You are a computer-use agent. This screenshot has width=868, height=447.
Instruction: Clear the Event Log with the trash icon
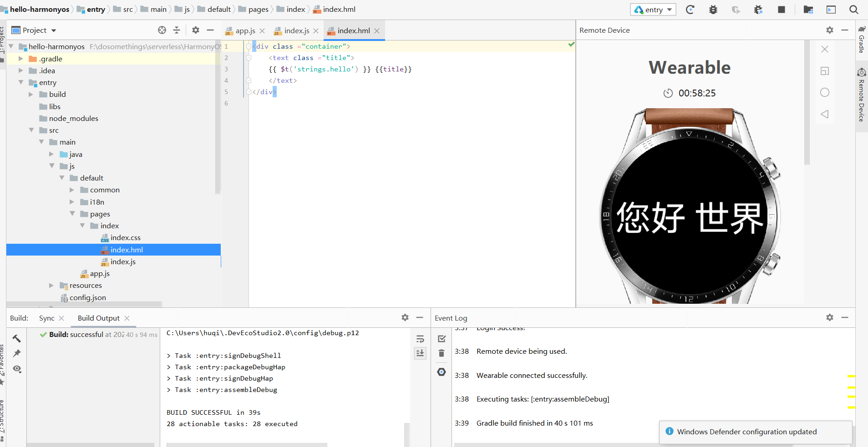coord(442,353)
